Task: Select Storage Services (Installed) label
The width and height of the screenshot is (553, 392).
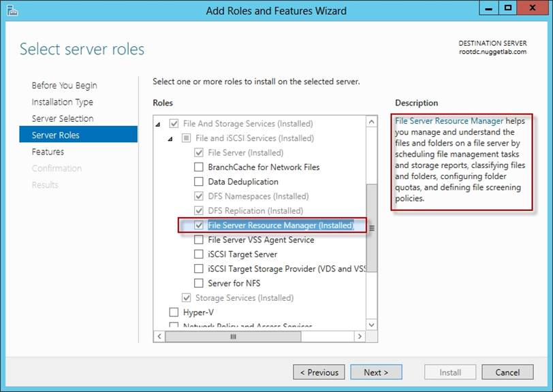Action: click(x=244, y=297)
